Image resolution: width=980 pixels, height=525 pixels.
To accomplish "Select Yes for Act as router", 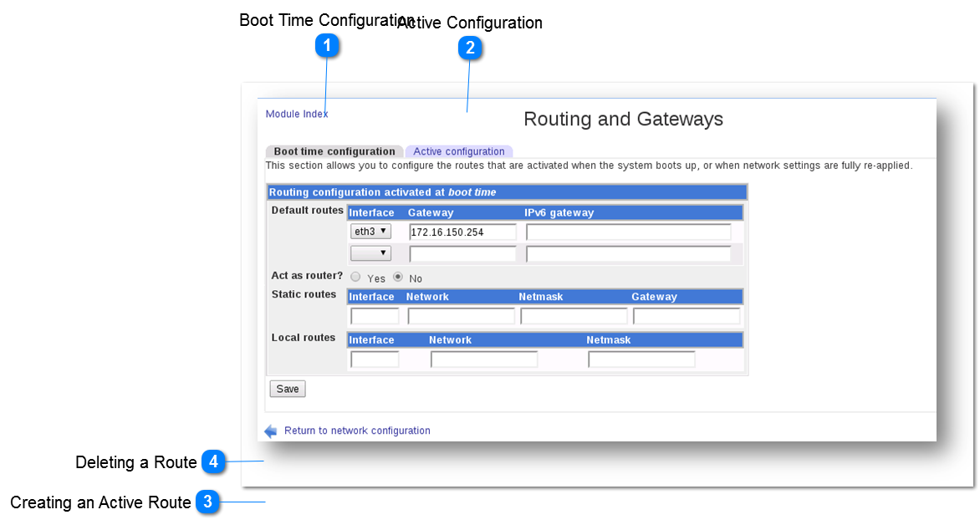I will [x=355, y=277].
